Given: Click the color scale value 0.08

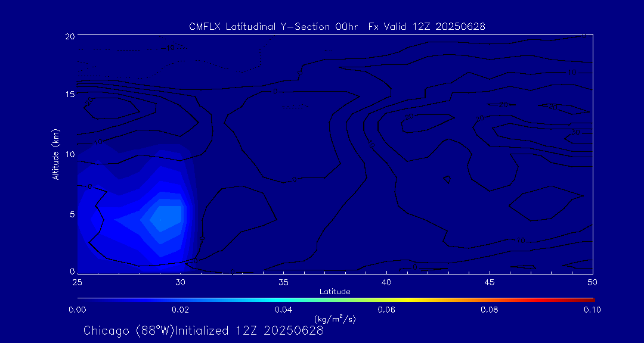Looking at the screenshot, I should click(x=490, y=310).
